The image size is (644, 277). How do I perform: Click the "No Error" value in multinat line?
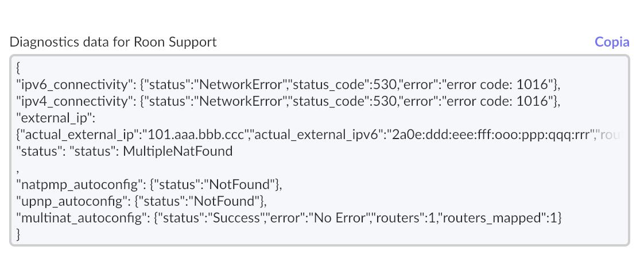339,218
